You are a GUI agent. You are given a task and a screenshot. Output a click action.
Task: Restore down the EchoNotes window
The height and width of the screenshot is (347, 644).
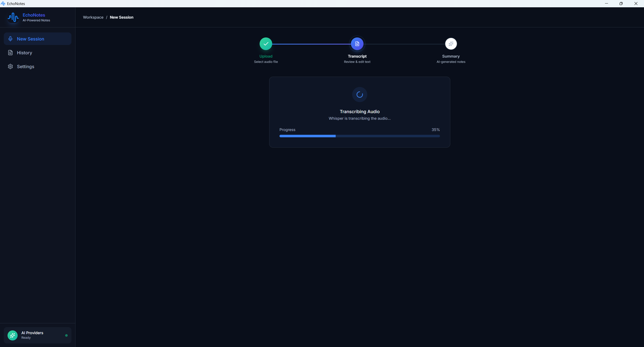tap(621, 4)
